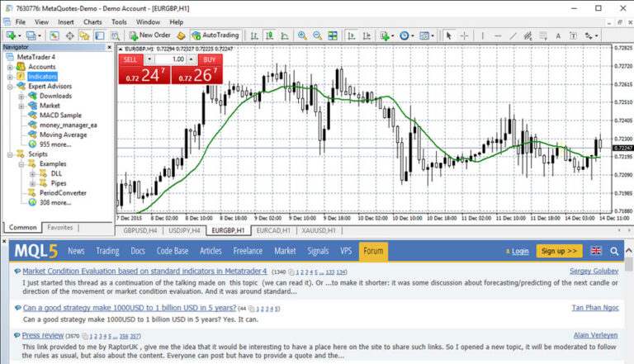Screen dimensions: 634x364
Task: Click the Sign up >> button
Action: 559,251
